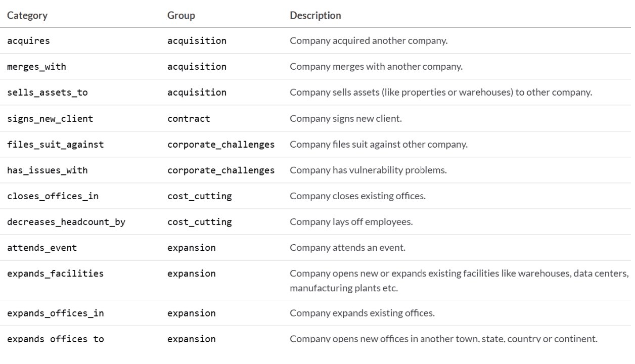
Task: Select the decreases_headcount_by category cell
Action: point(66,222)
